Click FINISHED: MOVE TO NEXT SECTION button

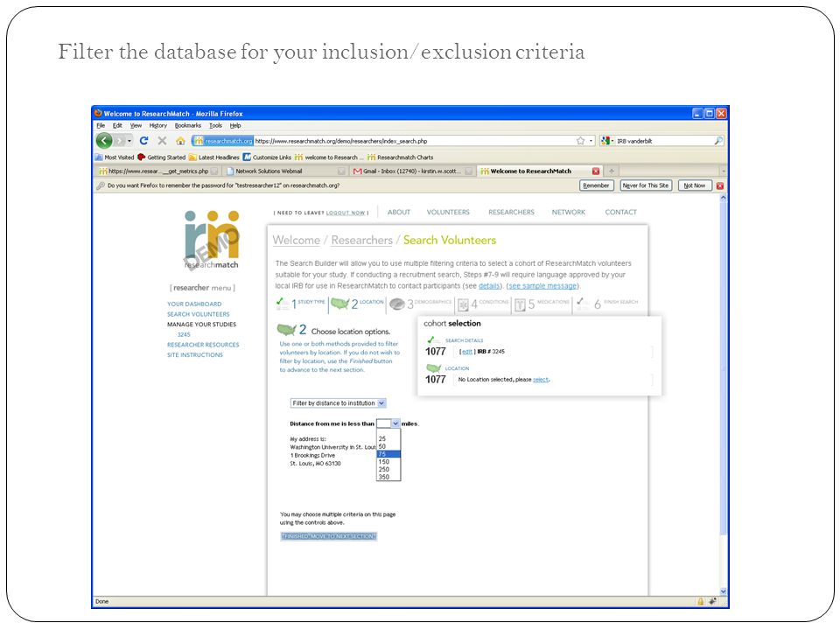(x=329, y=536)
